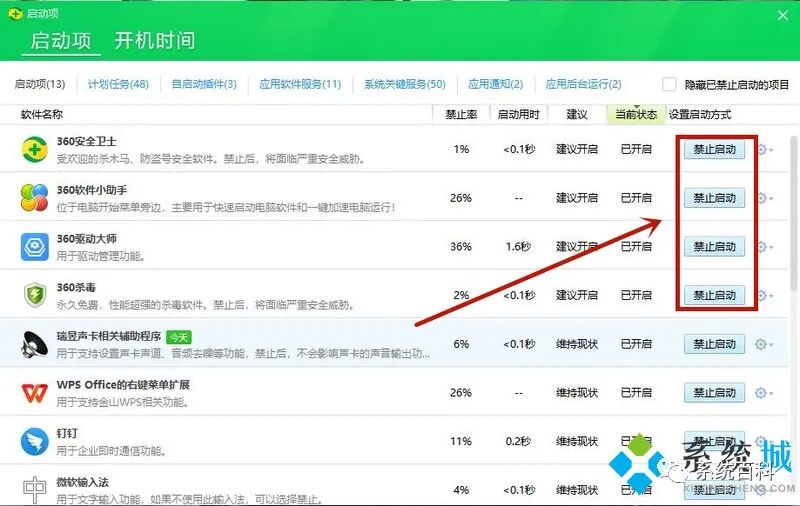Click the 设置启动方式 column header
The height and width of the screenshot is (506, 800).
(699, 115)
